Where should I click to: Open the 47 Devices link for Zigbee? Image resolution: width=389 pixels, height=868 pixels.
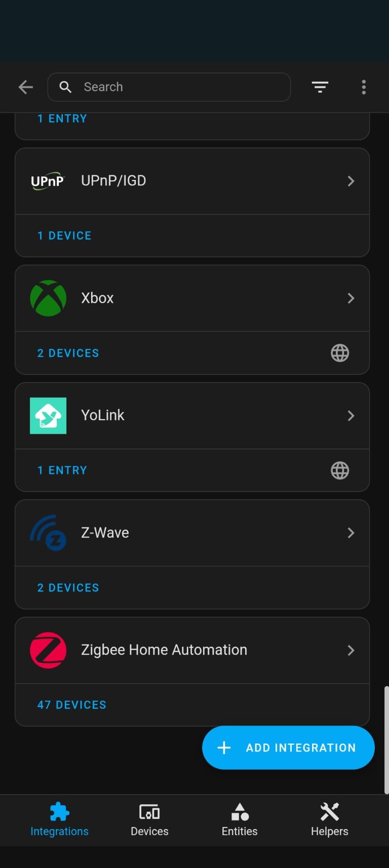coord(72,705)
